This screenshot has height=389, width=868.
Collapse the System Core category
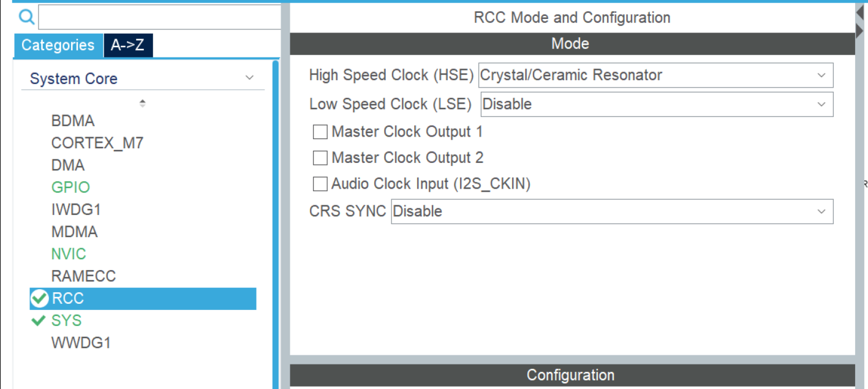(x=249, y=78)
